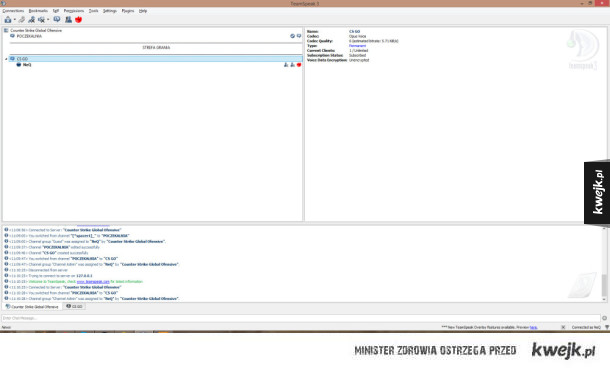Click the red badge icon beside NeQ
Image resolution: width=610 pixels, height=369 pixels.
(x=299, y=65)
